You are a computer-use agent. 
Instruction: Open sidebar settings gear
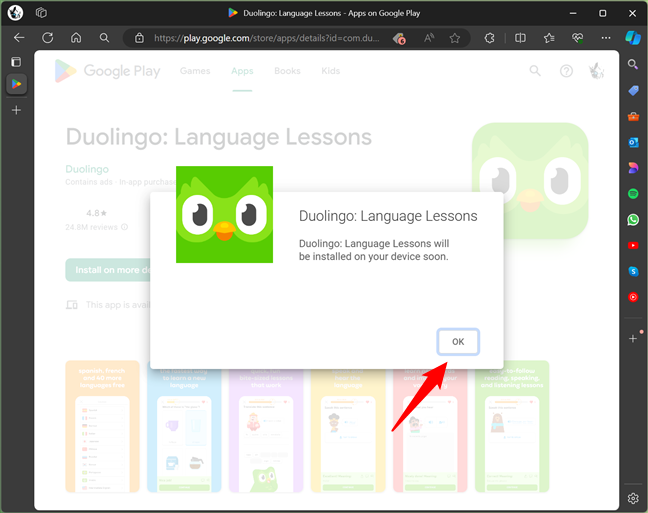click(633, 498)
